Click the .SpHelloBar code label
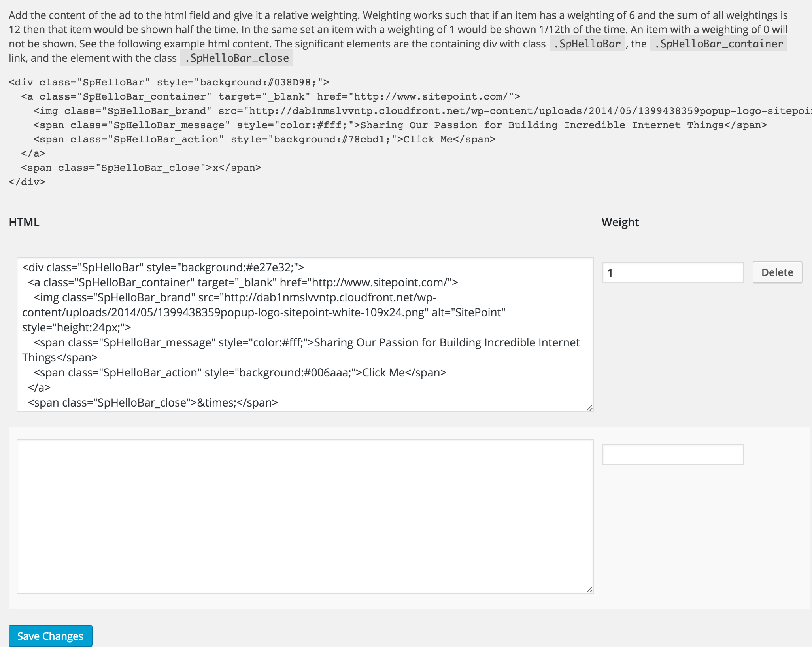Viewport: 812px width, 647px height. [x=587, y=44]
